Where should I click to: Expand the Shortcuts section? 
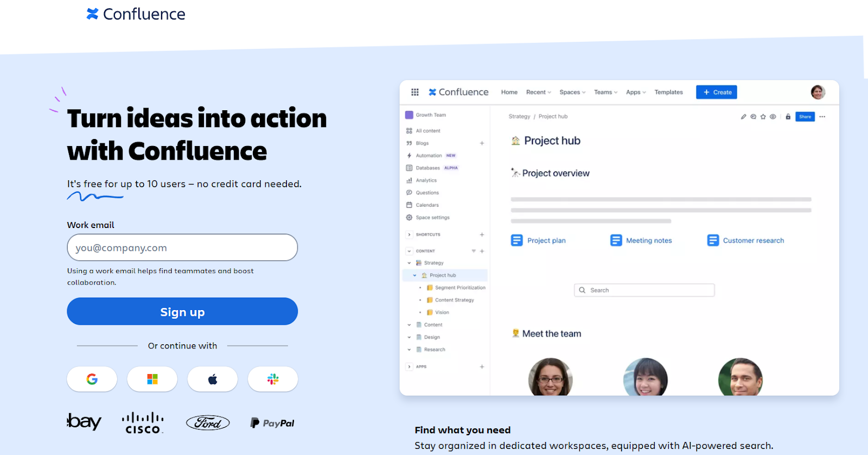tap(410, 235)
